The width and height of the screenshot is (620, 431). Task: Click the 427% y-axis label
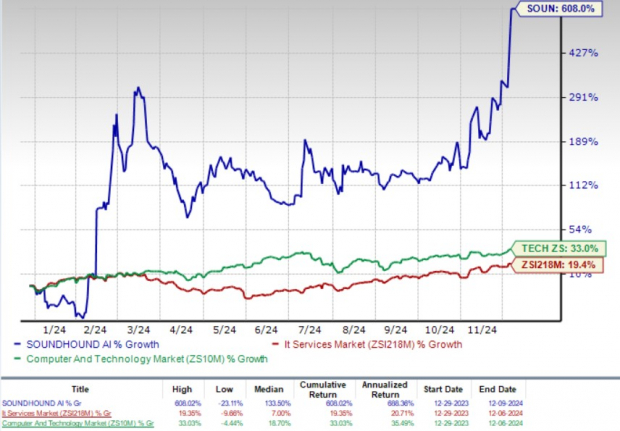[x=583, y=53]
